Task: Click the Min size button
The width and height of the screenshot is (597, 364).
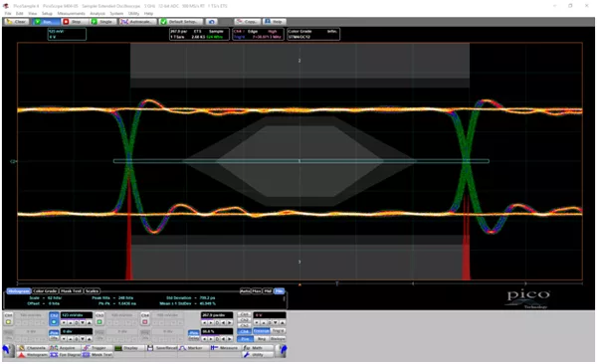Action: (279, 290)
